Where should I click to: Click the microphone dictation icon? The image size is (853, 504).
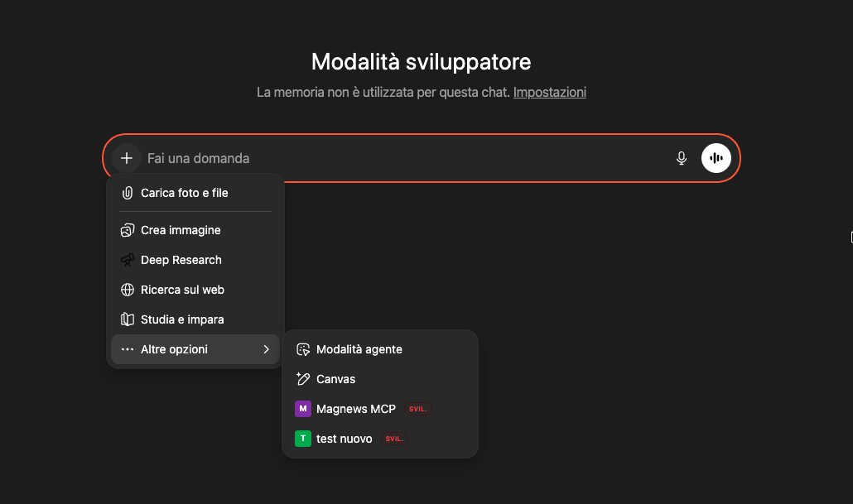tap(682, 158)
